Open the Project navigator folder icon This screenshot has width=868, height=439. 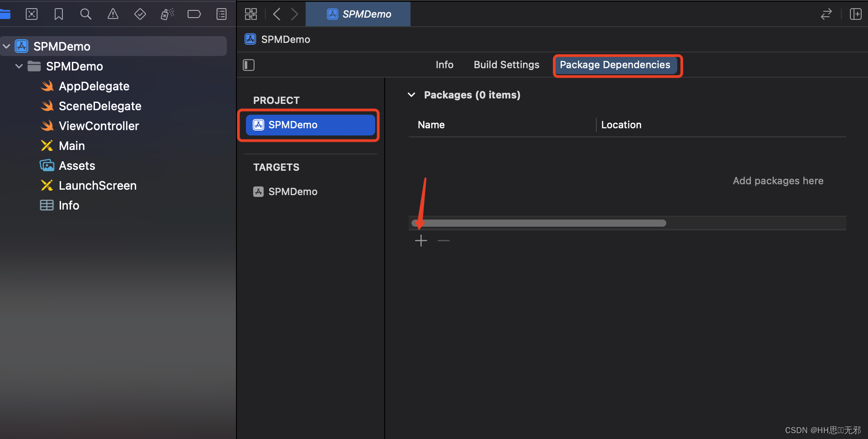[5, 14]
